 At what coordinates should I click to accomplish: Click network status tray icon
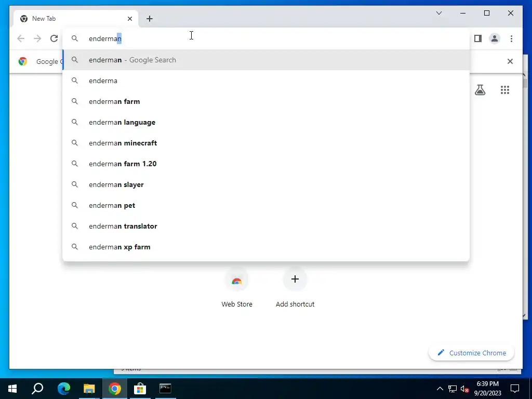pos(453,389)
